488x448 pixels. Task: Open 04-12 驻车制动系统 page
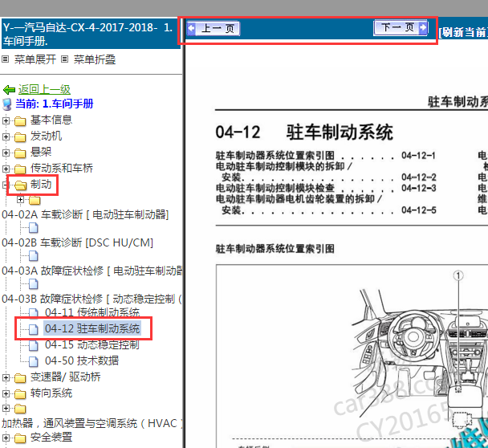pyautogui.click(x=92, y=328)
